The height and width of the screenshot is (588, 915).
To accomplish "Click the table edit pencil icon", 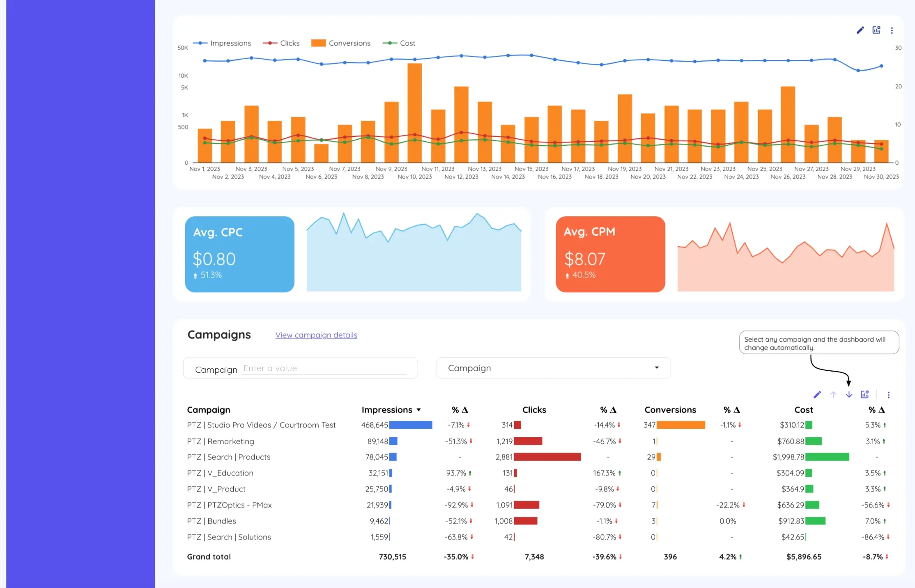I will coord(817,395).
